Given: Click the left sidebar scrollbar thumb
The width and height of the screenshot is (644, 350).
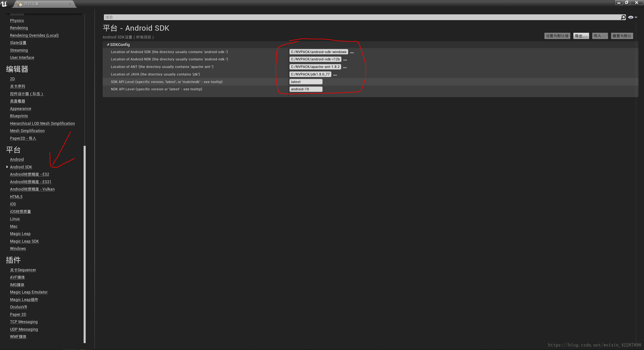Looking at the screenshot, I should click(x=85, y=244).
